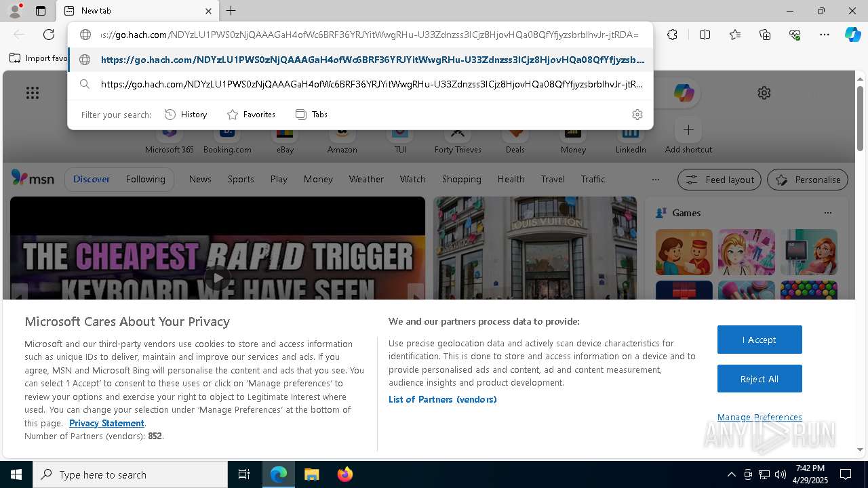The image size is (868, 488).
Task: Switch to the Following tab
Action: coord(145,179)
